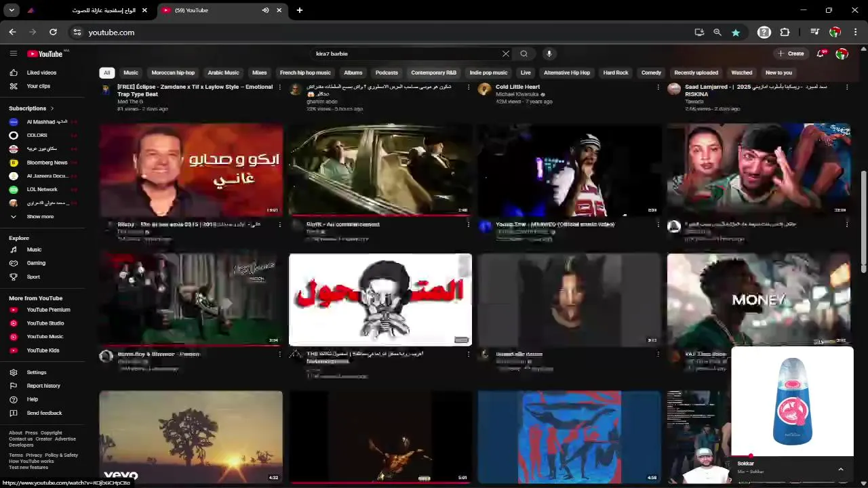Select the All filter chip
The width and height of the screenshot is (868, 488).
106,73
